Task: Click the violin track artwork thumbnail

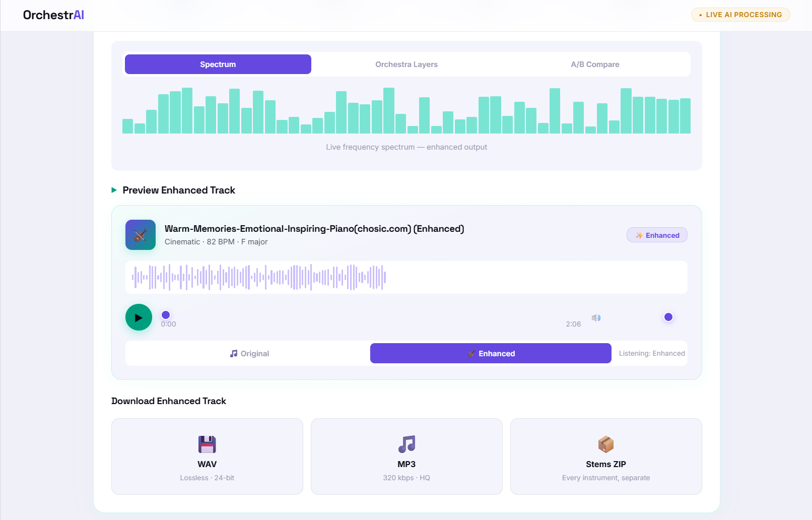Action: [x=141, y=235]
